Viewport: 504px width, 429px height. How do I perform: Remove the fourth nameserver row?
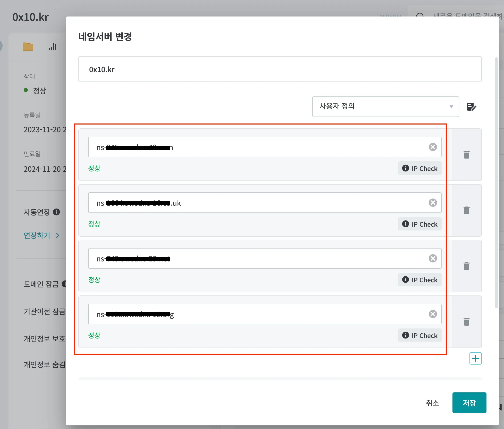coord(466,322)
